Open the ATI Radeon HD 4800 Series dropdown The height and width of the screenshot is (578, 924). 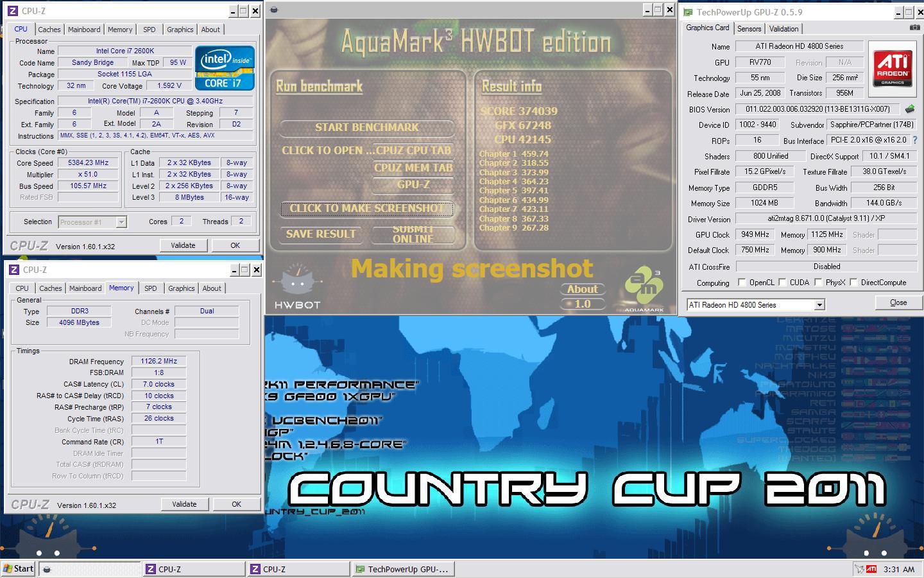pyautogui.click(x=819, y=305)
